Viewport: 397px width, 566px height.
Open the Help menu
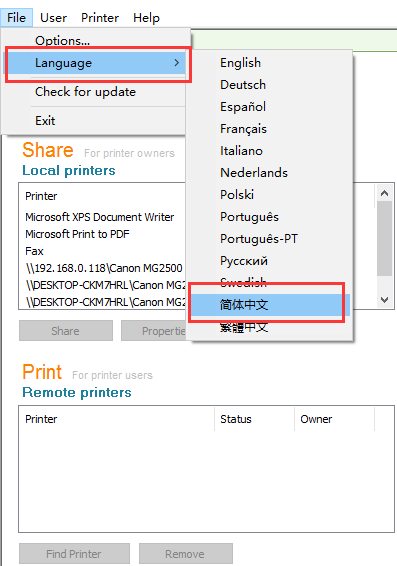[x=146, y=17]
